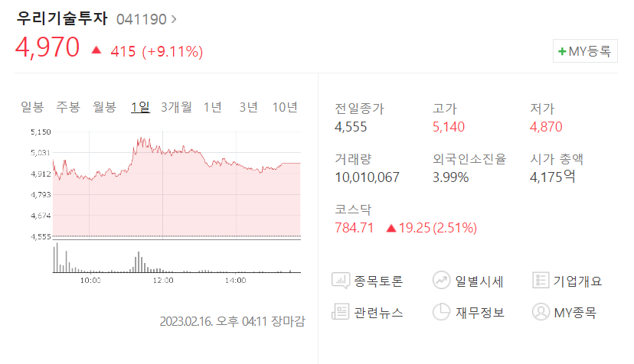The width and height of the screenshot is (634, 364).
Task: Click the 코스닥 index value 784.71
Action: [x=354, y=228]
